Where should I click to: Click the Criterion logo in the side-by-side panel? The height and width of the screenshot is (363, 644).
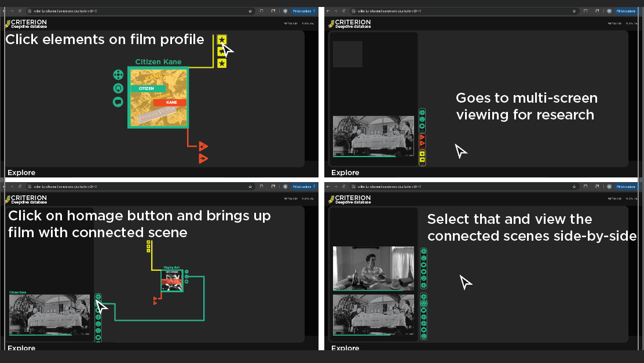click(350, 199)
